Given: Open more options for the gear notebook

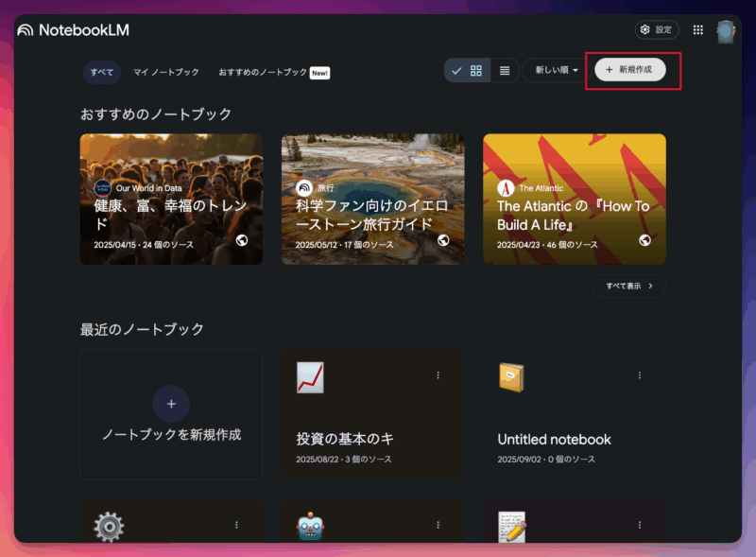Looking at the screenshot, I should coord(236,525).
